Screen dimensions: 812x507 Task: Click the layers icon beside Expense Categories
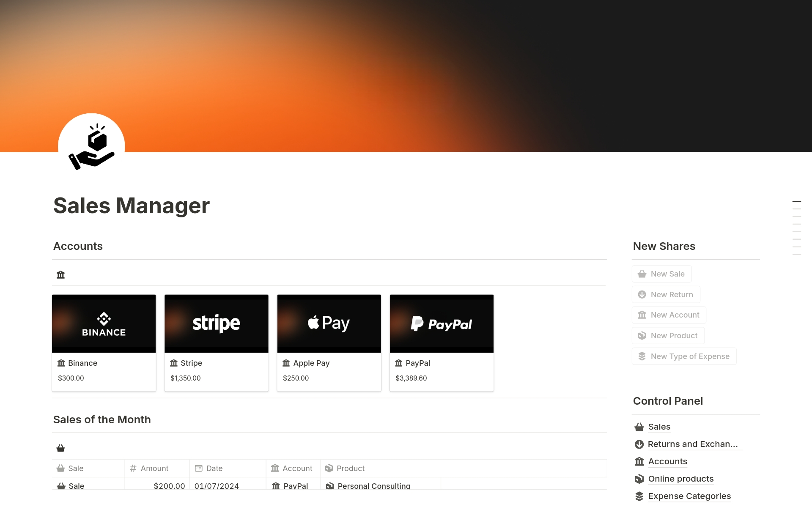pyautogui.click(x=639, y=496)
